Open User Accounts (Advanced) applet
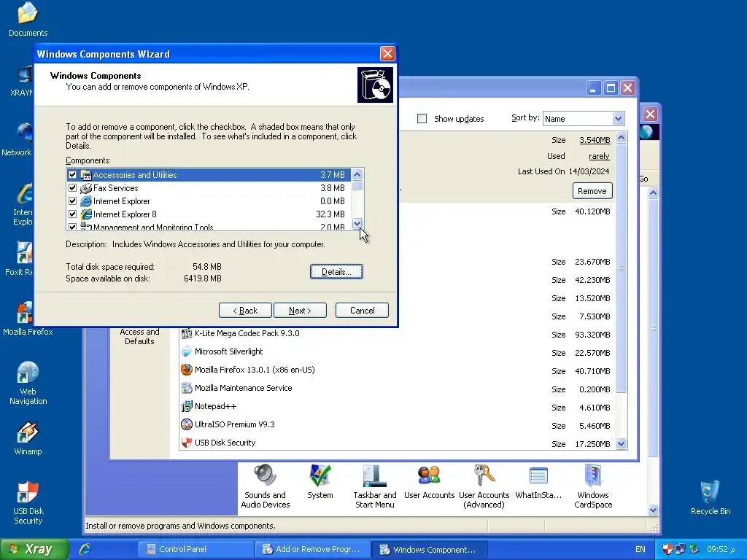 484,486
